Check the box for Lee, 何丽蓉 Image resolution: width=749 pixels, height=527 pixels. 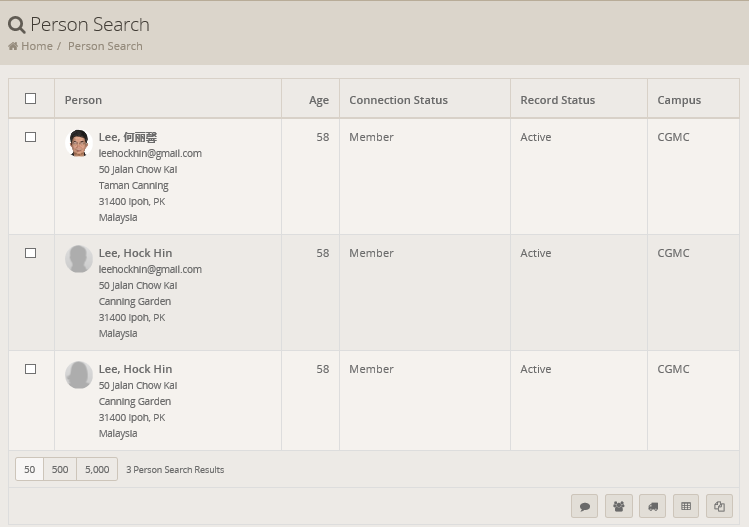point(30,137)
